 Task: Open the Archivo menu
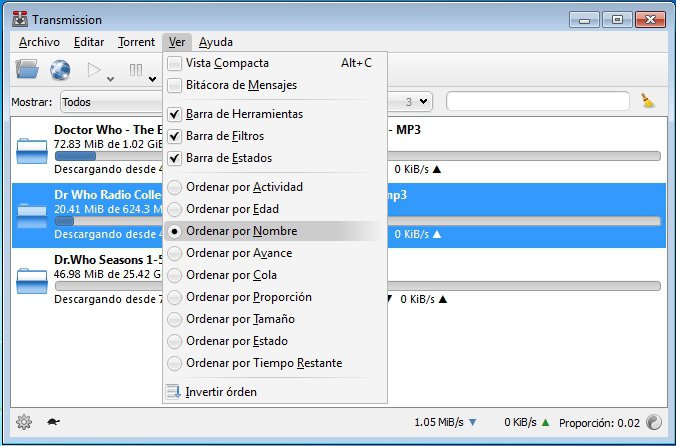(x=39, y=42)
